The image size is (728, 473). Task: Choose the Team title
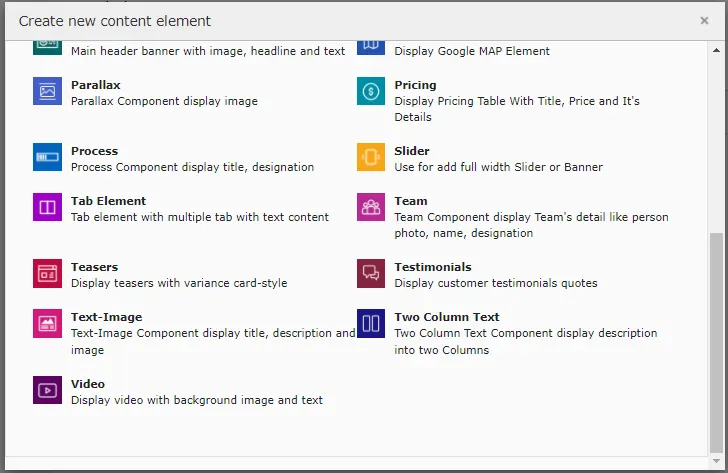[411, 201]
